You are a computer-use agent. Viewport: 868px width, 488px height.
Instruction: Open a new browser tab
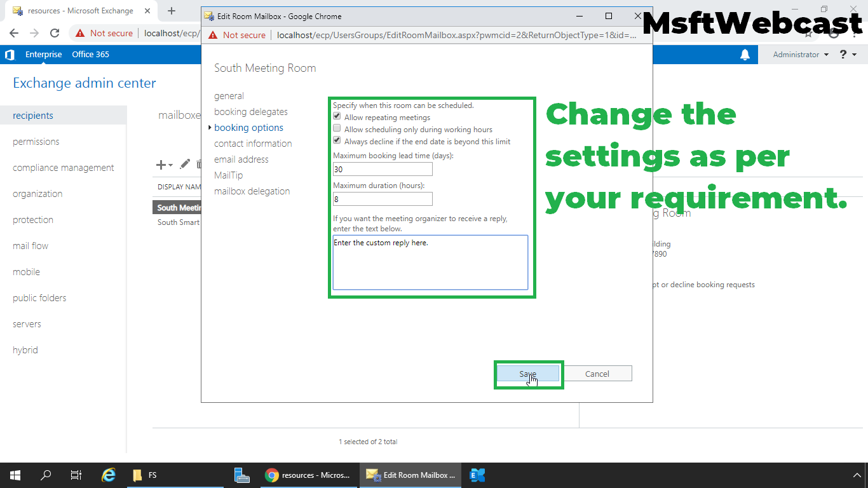(171, 11)
